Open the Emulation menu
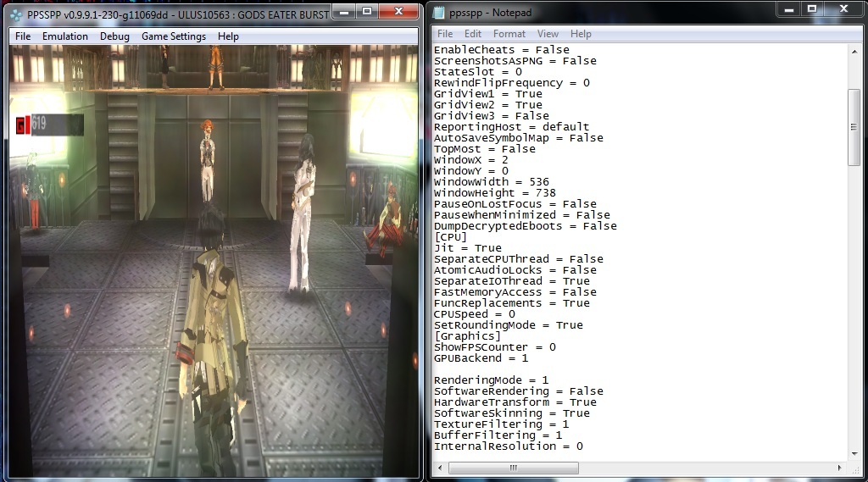This screenshot has width=868, height=482. click(65, 36)
